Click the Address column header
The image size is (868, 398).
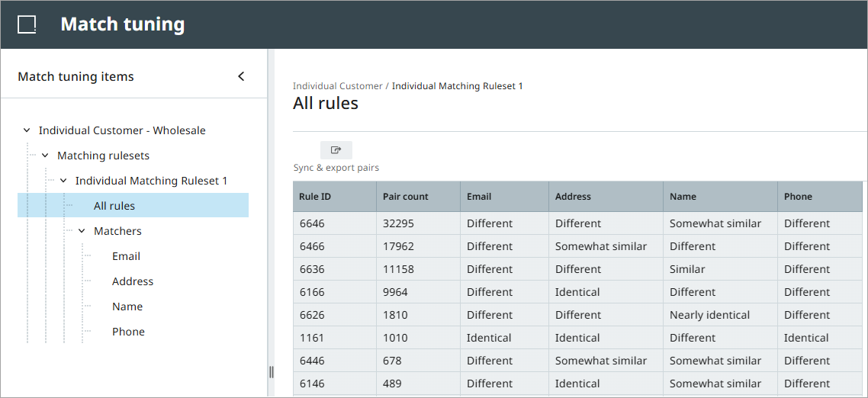coord(606,197)
